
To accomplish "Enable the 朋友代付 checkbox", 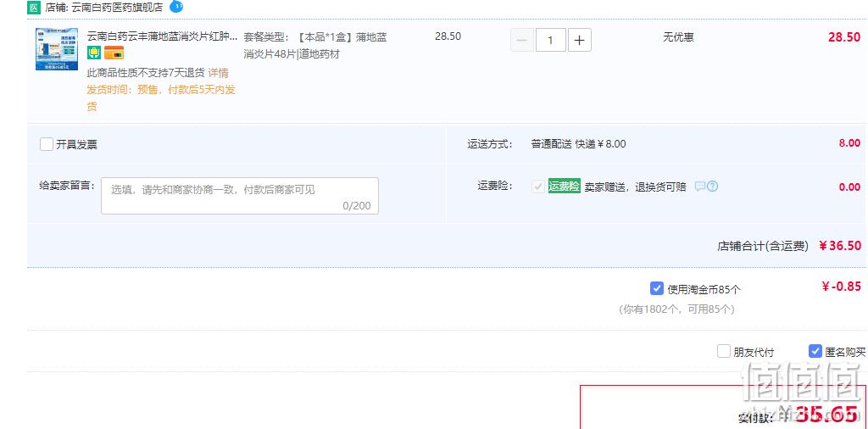I will point(724,351).
